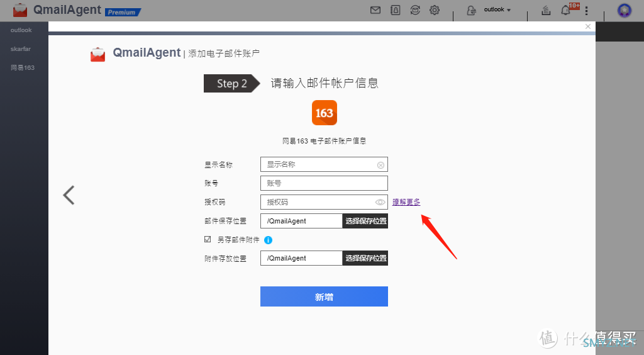644x355 pixels.
Task: Click the mail sync refresh icon
Action: coord(415,10)
